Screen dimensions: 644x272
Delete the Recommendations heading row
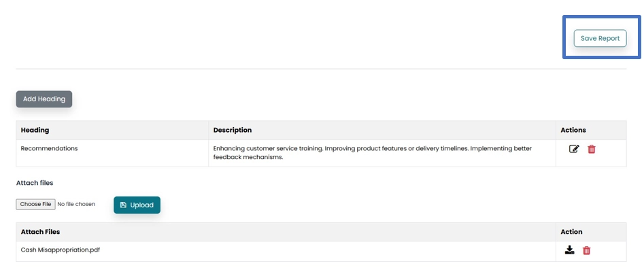(x=592, y=149)
